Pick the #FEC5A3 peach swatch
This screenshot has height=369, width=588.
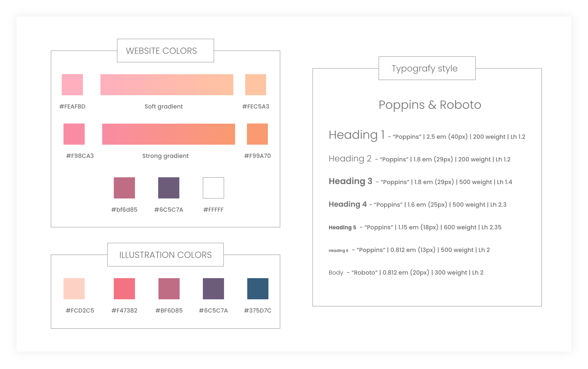(x=255, y=85)
